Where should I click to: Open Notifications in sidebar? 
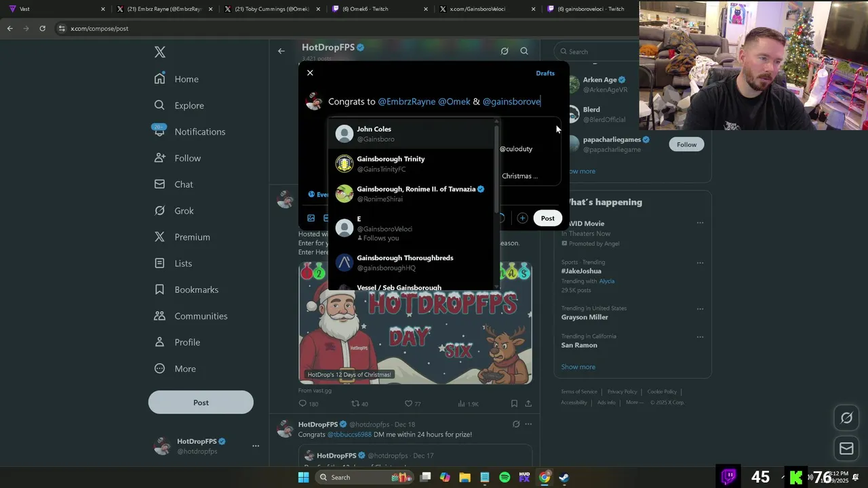[x=190, y=131]
